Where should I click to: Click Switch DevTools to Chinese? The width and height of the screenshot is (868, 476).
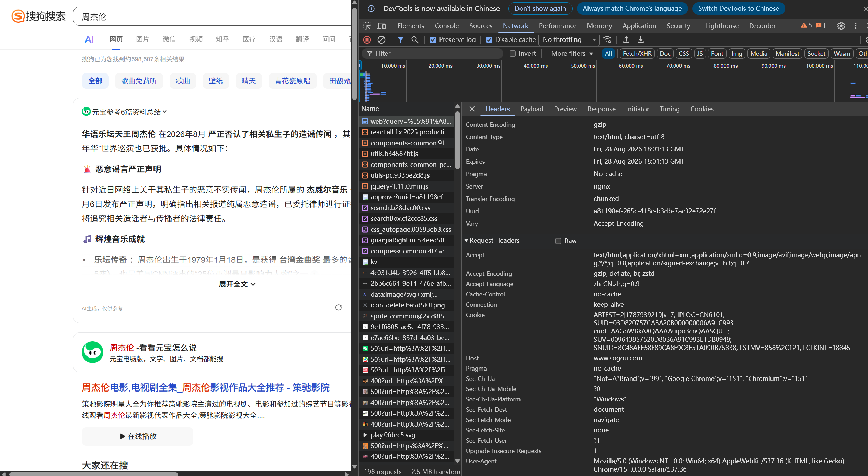(x=739, y=9)
